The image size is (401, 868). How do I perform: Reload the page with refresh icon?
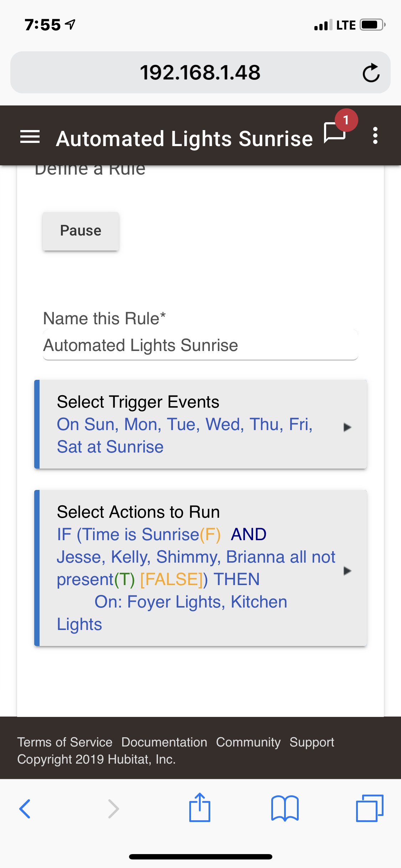(x=371, y=73)
